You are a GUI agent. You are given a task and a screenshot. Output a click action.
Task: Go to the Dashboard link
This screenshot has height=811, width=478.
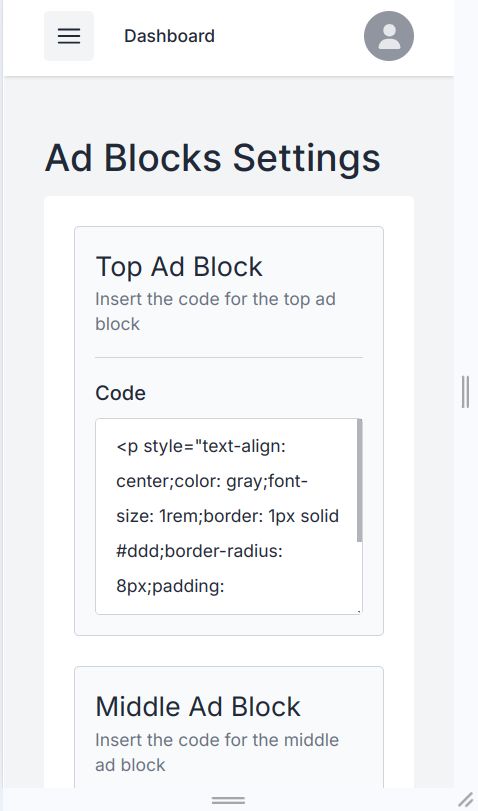tap(170, 36)
